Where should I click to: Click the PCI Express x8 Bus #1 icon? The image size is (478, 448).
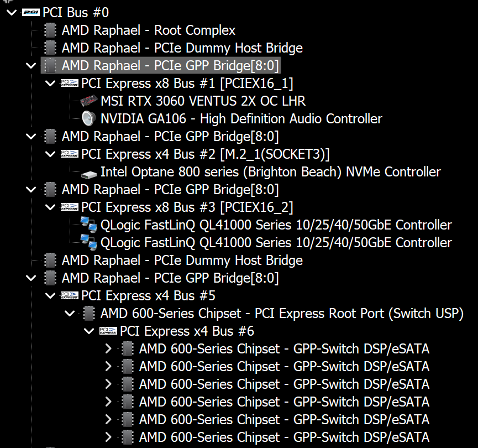pos(70,84)
